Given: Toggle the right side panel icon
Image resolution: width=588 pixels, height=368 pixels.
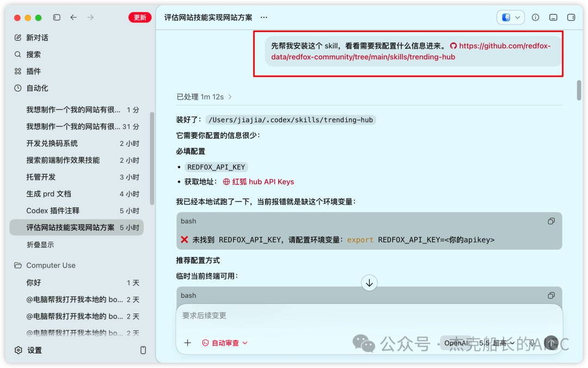Looking at the screenshot, I should (x=571, y=17).
